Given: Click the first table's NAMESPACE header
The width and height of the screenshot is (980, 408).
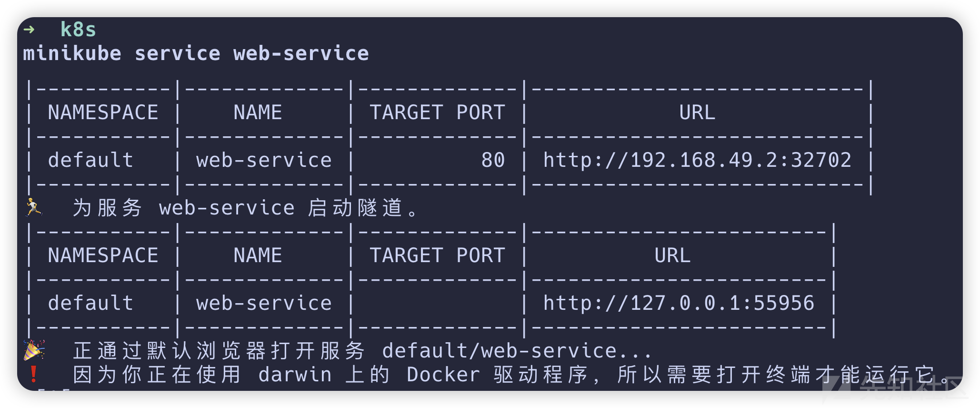Looking at the screenshot, I should pos(103,112).
